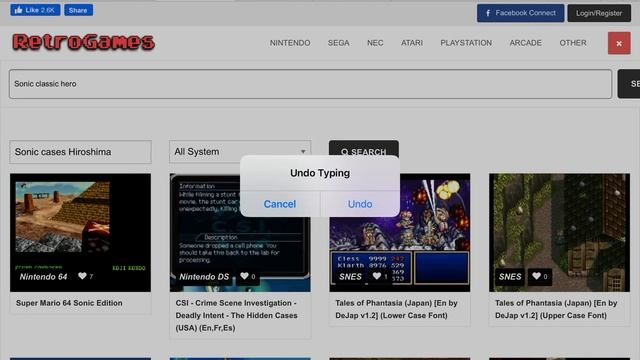Click heart on Tales of Phantasia Upper Case card
640x360 pixels.
point(536,276)
